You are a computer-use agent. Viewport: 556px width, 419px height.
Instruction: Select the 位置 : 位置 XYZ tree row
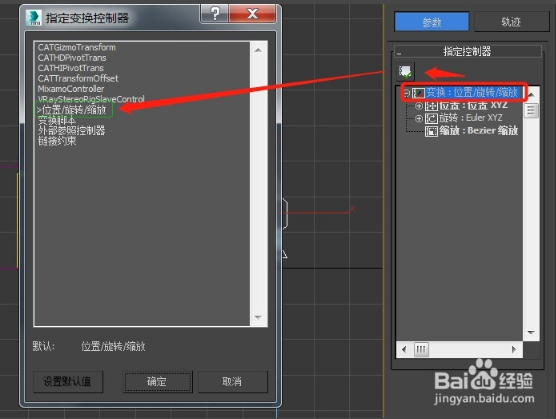pyautogui.click(x=473, y=106)
